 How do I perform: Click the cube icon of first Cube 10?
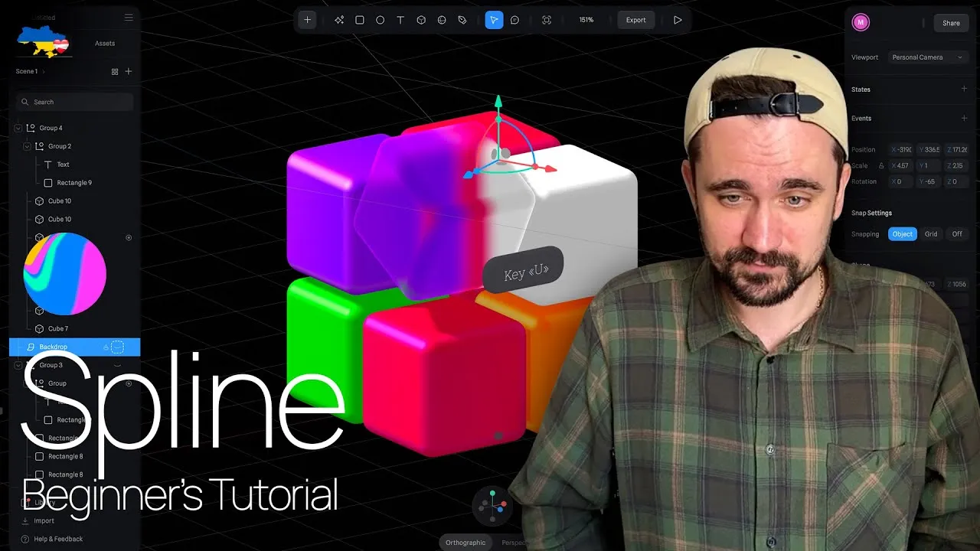tap(40, 201)
